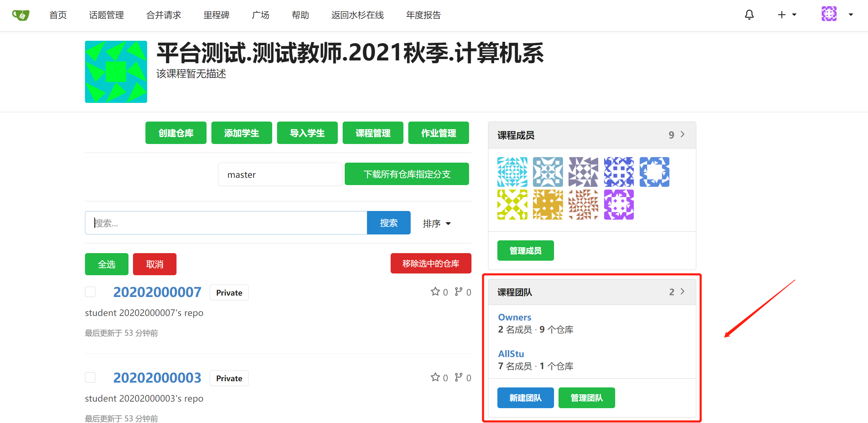The width and height of the screenshot is (868, 423).
Task: Click the blue 新建团队 button
Action: 525,398
